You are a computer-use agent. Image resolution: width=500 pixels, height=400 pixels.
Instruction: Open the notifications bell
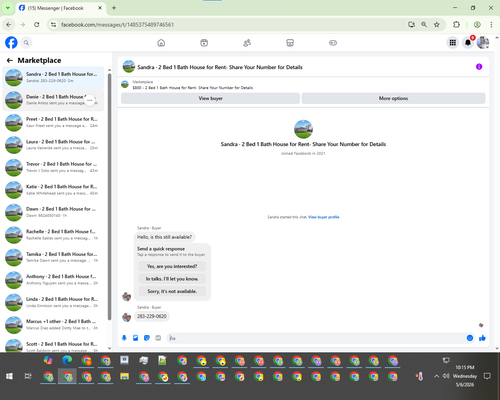coord(468,43)
